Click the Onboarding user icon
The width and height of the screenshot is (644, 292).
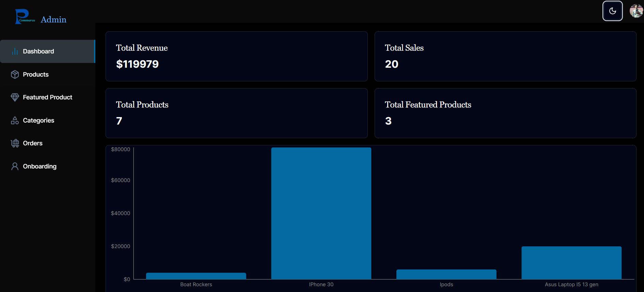[x=15, y=166]
